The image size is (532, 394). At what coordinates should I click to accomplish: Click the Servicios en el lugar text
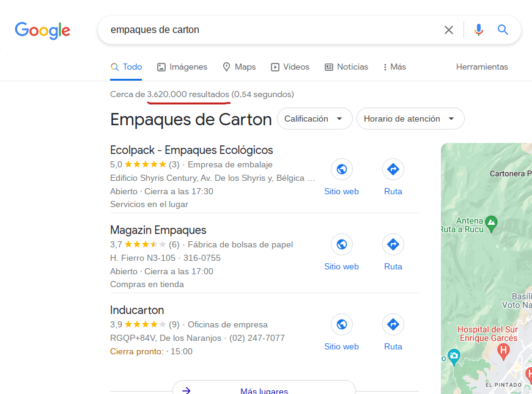[x=149, y=205]
